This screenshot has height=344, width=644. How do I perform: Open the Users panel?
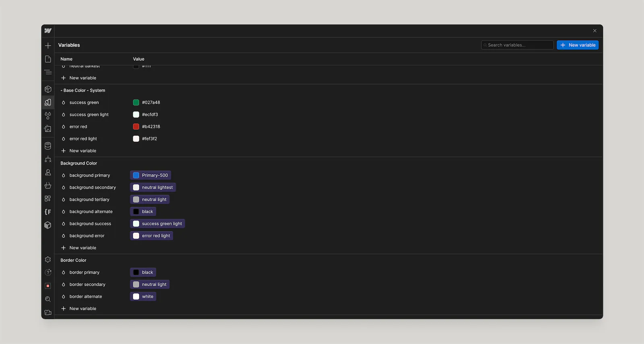coord(48,172)
